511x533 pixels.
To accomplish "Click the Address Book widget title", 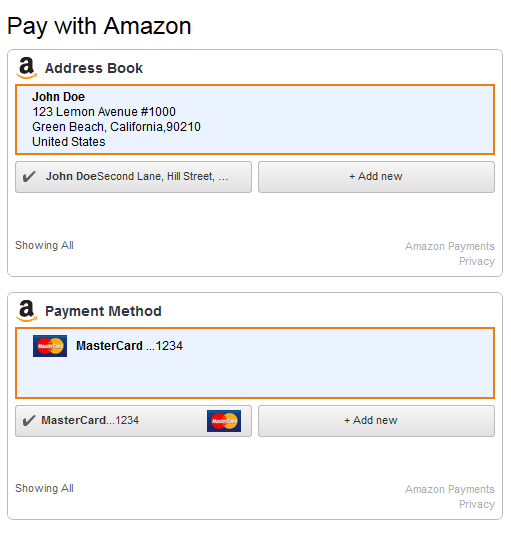I will tap(94, 68).
